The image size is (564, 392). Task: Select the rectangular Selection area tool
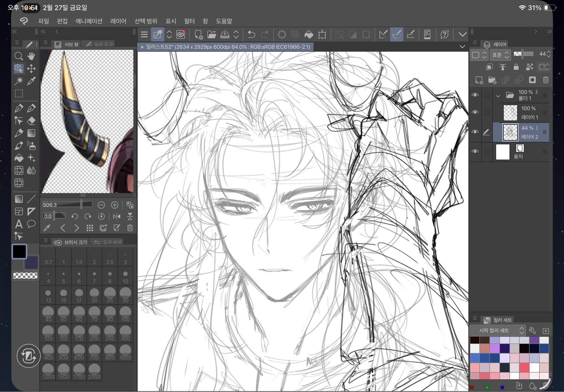point(19,94)
